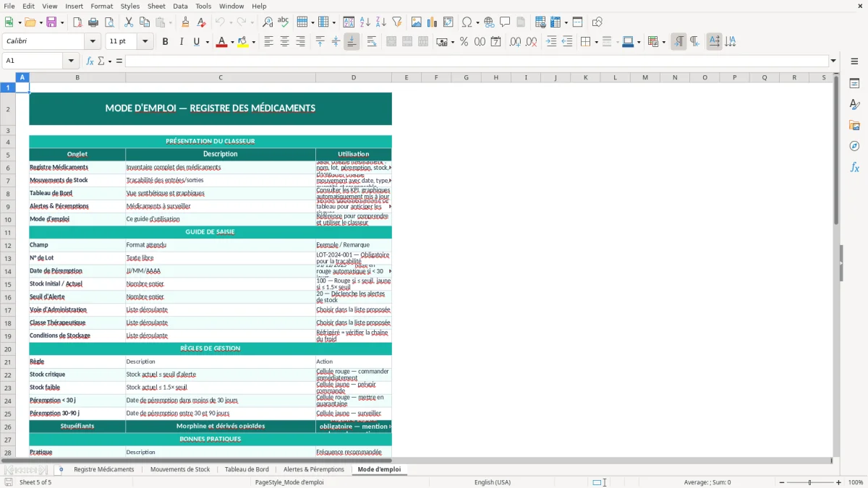Click column D header
This screenshot has height=488, width=868.
(x=354, y=77)
